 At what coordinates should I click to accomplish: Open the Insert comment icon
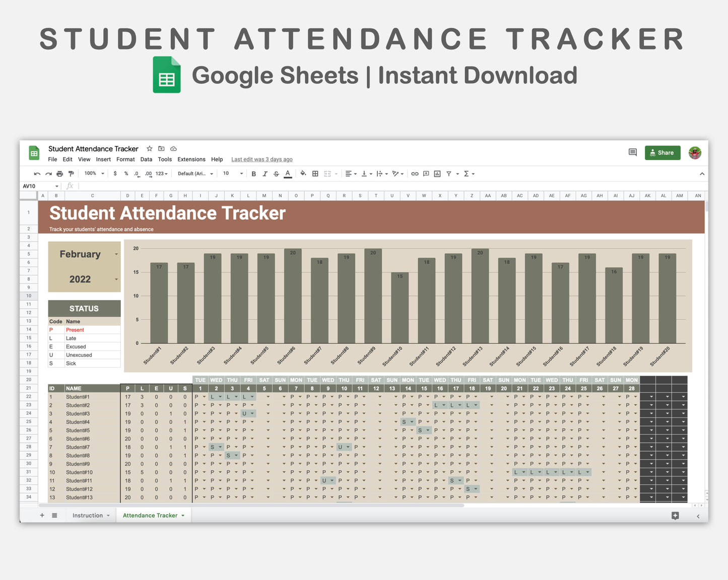tap(426, 173)
